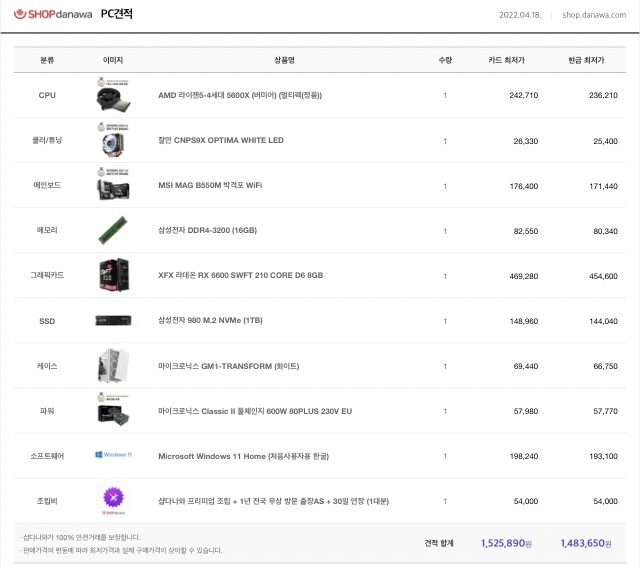Viewport: 640px width, 568px height.
Task: Click the graphics card price 469,280
Action: [x=524, y=276]
